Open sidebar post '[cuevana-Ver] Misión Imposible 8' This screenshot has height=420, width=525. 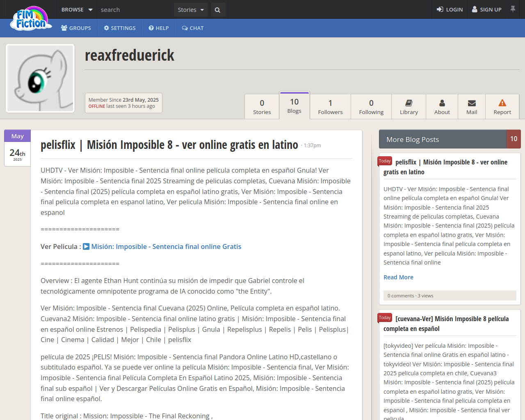(x=446, y=324)
